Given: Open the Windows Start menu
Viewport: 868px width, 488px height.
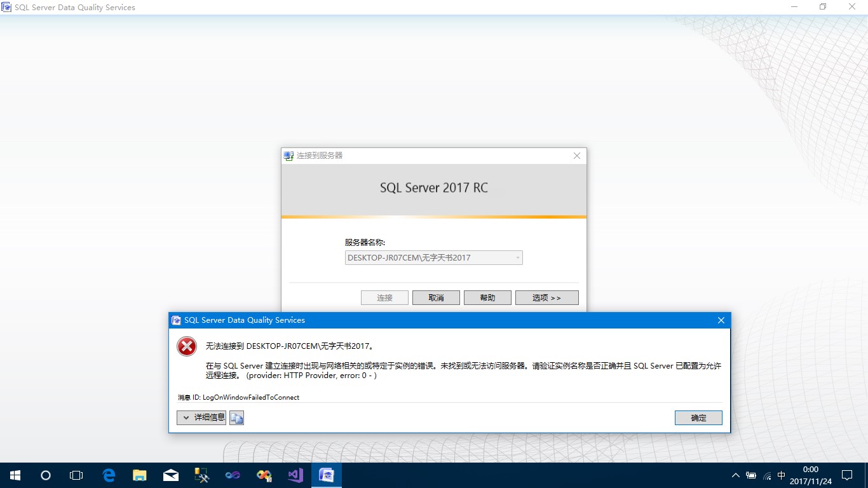Looking at the screenshot, I should pos(15,475).
